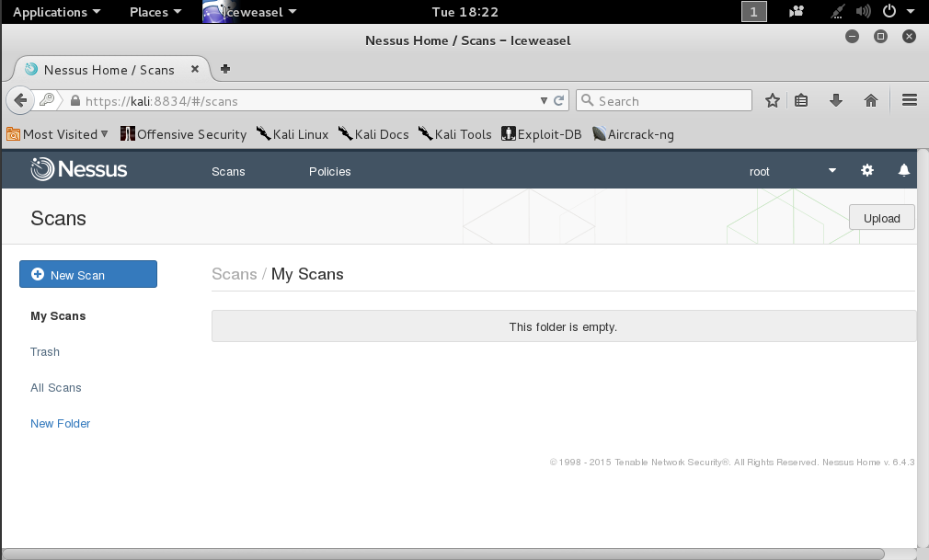Open Exploit-DB bookmark
929x560 pixels.
coord(542,134)
